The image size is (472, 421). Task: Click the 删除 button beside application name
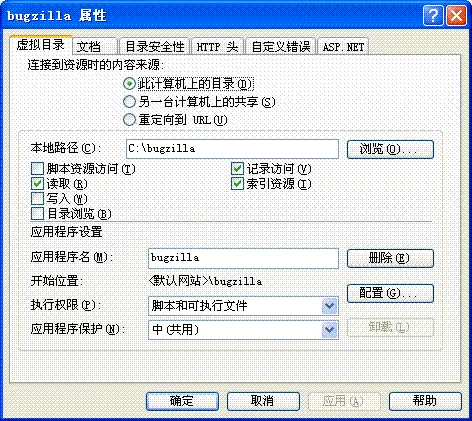(x=390, y=258)
